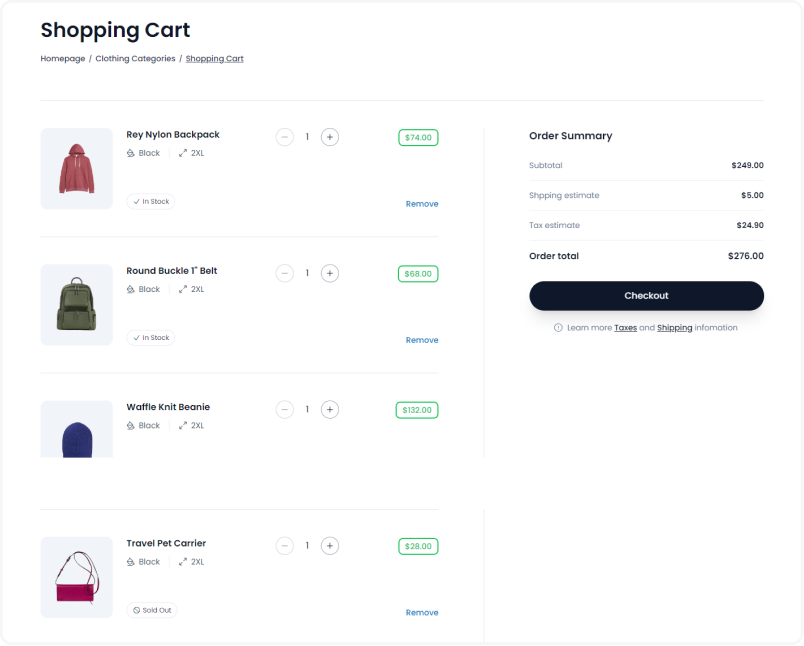This screenshot has height=646, width=804.
Task: Decrease quantity of Round Buckle 1" Belt
Action: pyautogui.click(x=285, y=274)
